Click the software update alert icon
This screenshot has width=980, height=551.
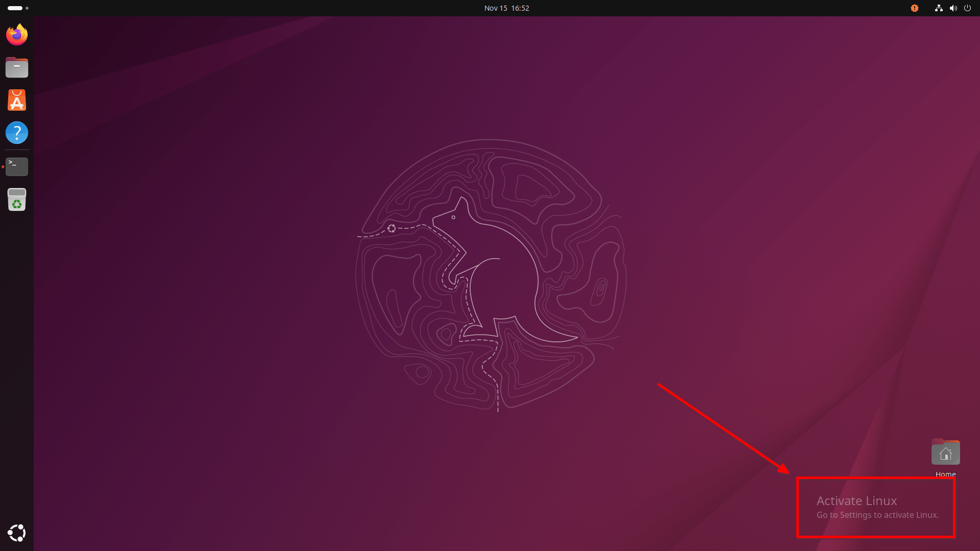[914, 8]
